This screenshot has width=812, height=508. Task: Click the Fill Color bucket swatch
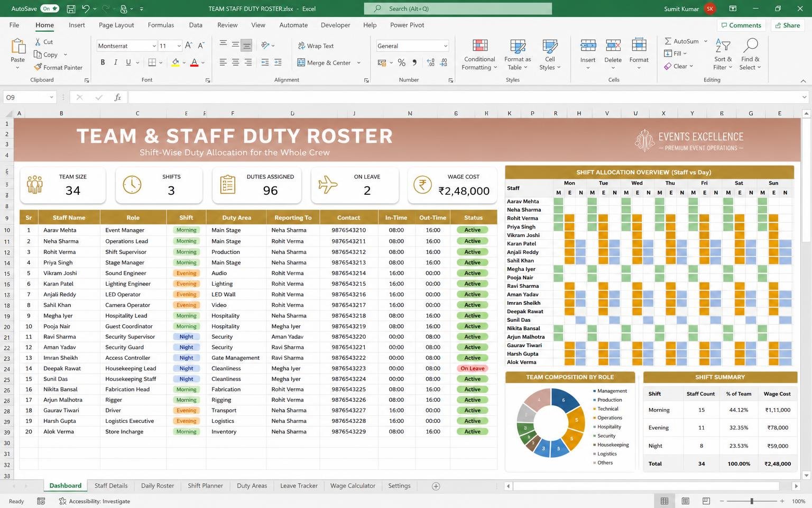176,62
